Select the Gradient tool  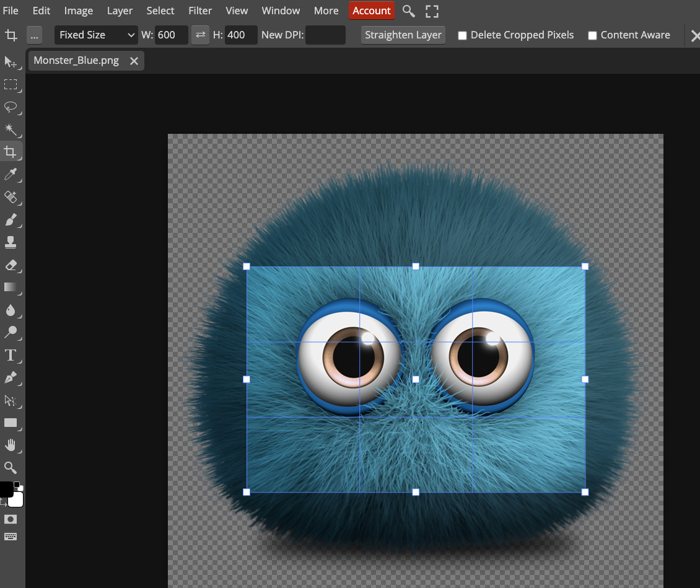(11, 287)
